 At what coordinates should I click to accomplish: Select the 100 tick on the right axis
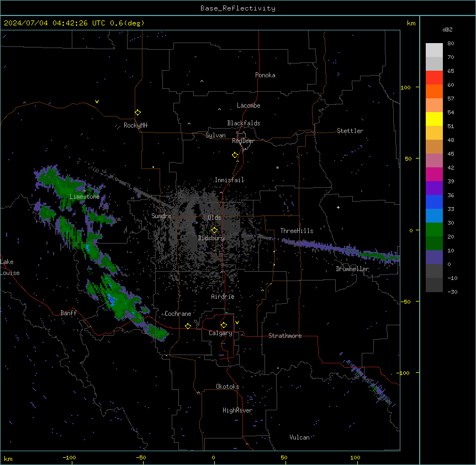[405, 87]
